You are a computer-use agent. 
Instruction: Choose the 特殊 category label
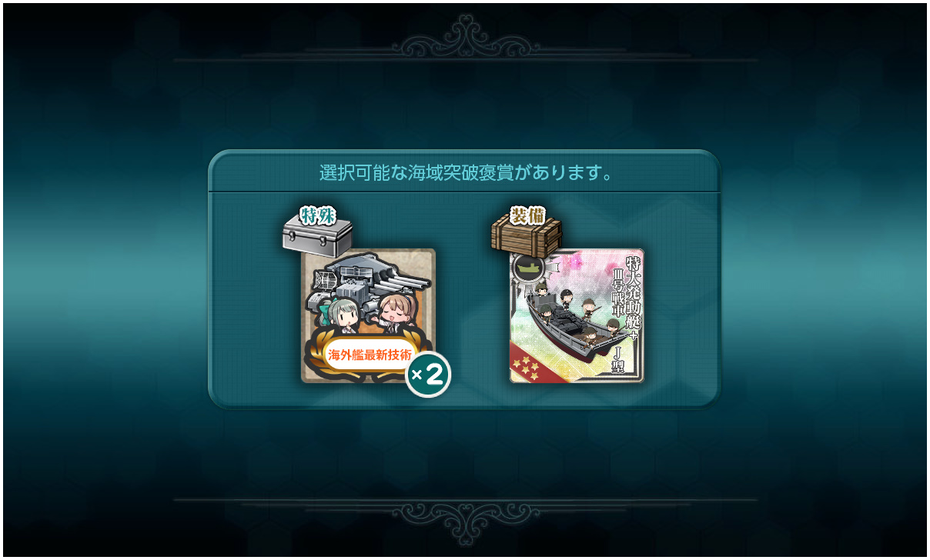(316, 217)
